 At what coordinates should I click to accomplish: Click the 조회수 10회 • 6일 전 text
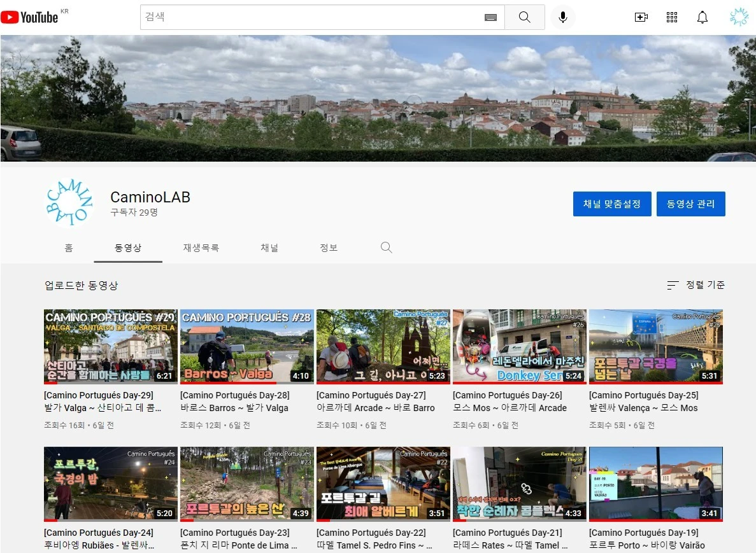(x=352, y=425)
